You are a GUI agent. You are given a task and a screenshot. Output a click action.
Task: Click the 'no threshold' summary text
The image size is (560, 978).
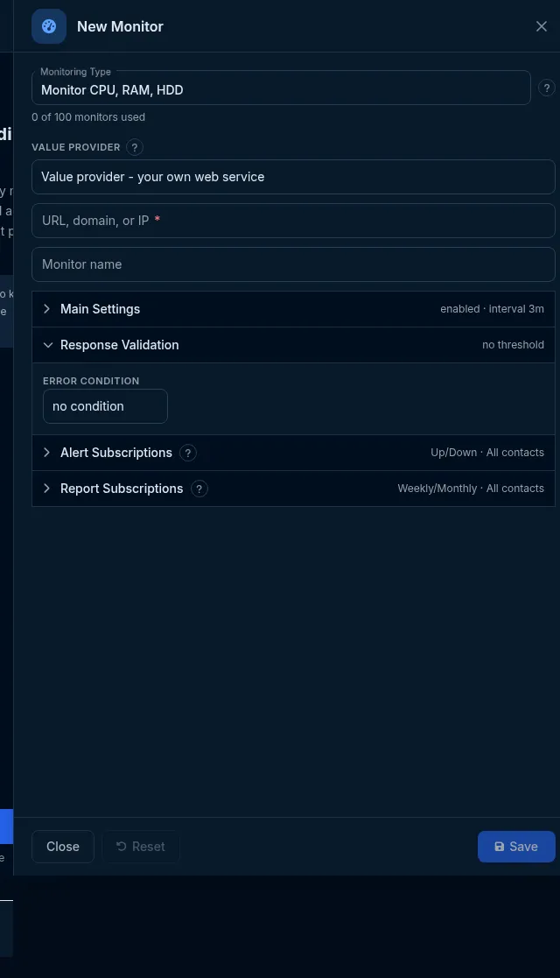point(513,345)
